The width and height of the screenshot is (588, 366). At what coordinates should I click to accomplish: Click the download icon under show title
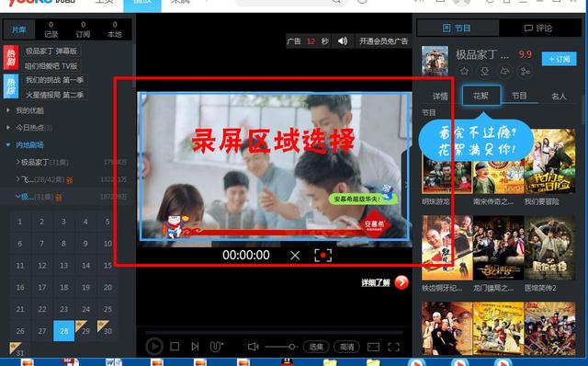(x=484, y=71)
